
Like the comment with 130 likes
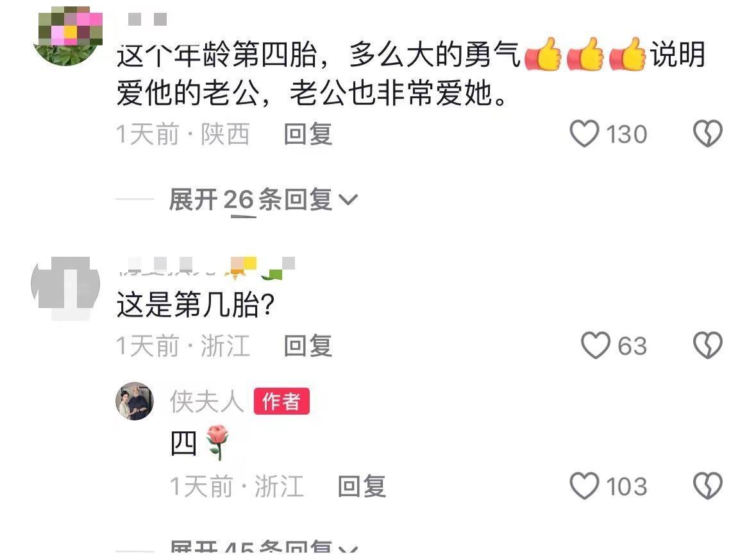point(584,133)
